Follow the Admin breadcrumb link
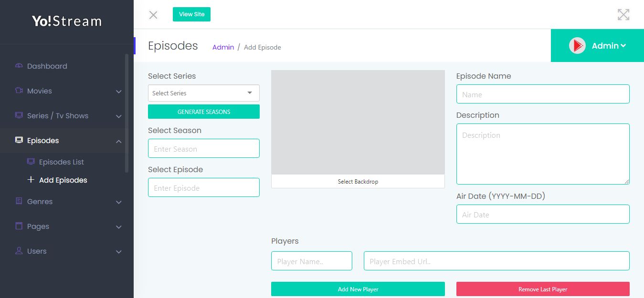Screen dimensions: 644x298 click(223, 47)
